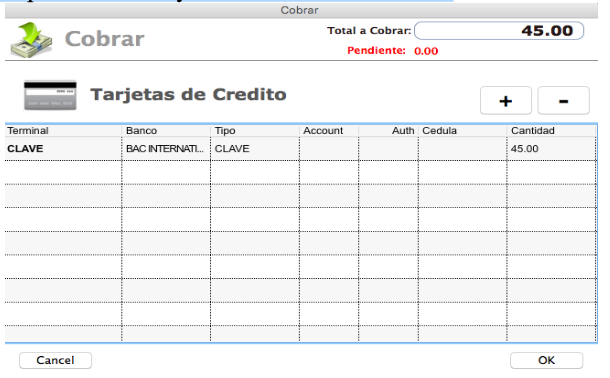Select the 45.00 Cantidad cell

(551, 149)
